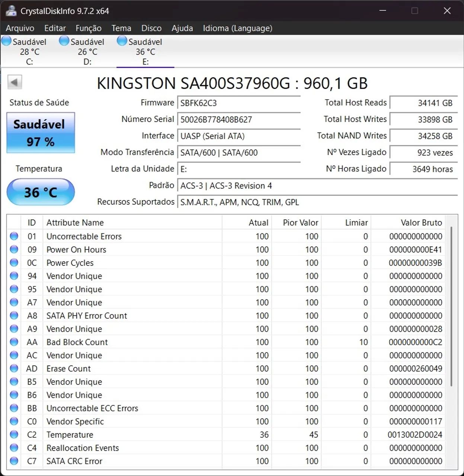Open the Tema dropdown
The width and height of the screenshot is (464, 476).
(121, 28)
